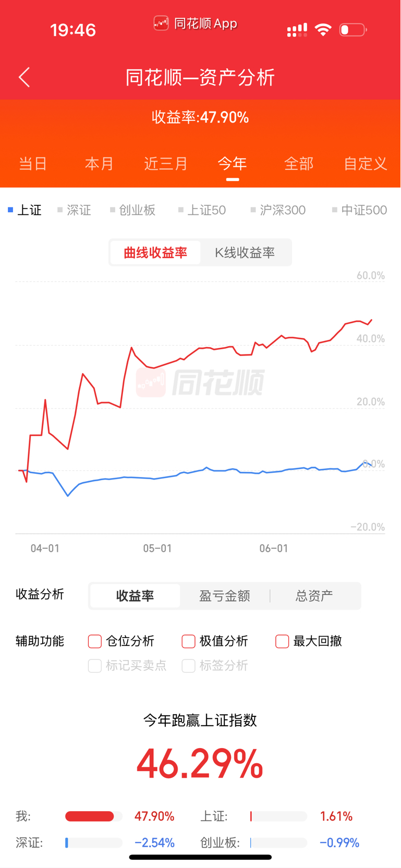Select the 沪深300 index legend
Viewport: 401px width, 868px height.
278,210
